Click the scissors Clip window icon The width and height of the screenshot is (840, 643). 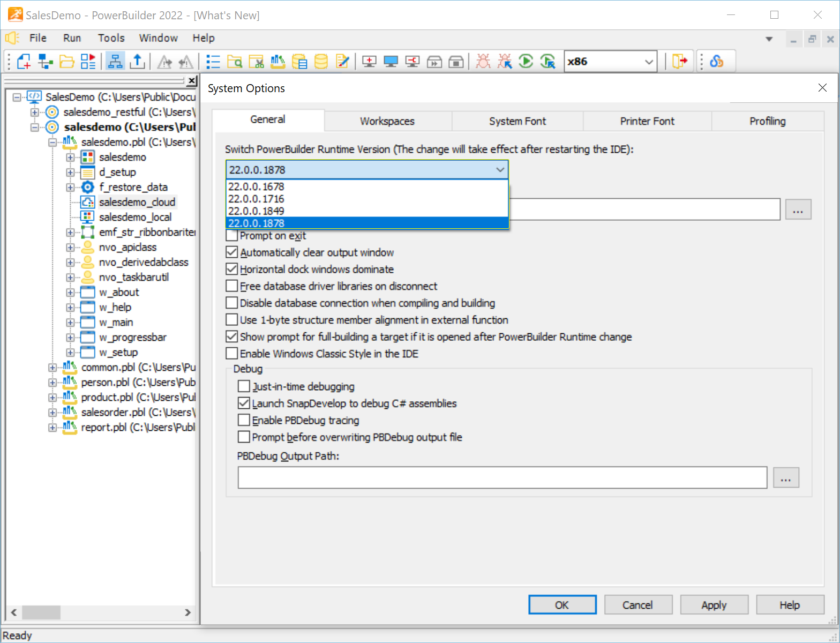[x=257, y=62]
